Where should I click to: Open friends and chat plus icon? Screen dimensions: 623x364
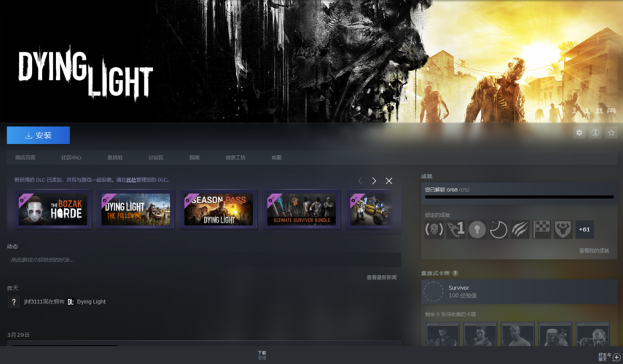click(616, 357)
